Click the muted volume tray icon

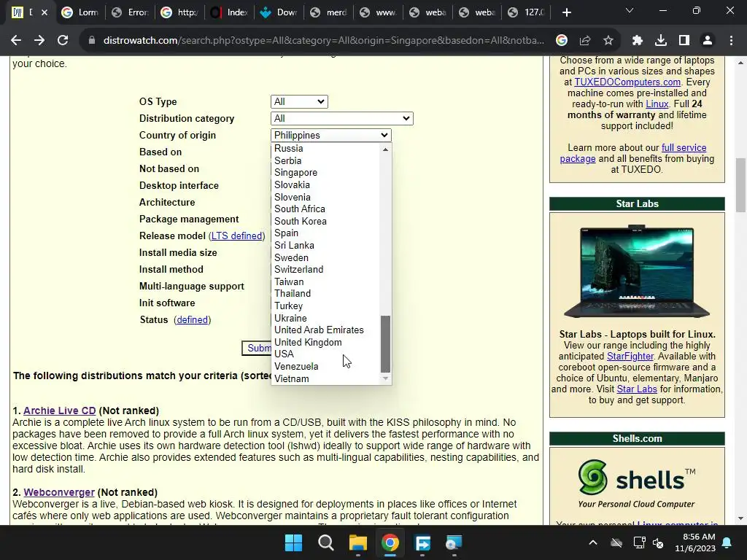pos(658,542)
